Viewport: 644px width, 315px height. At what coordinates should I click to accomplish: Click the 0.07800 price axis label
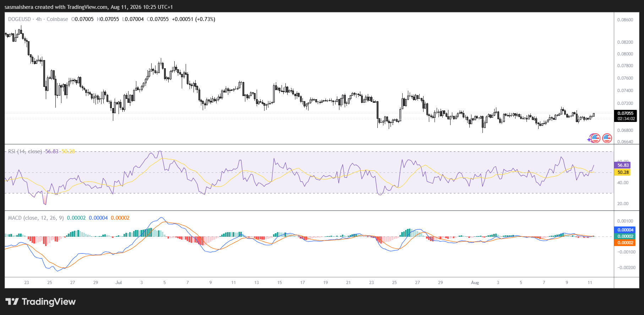(x=625, y=66)
